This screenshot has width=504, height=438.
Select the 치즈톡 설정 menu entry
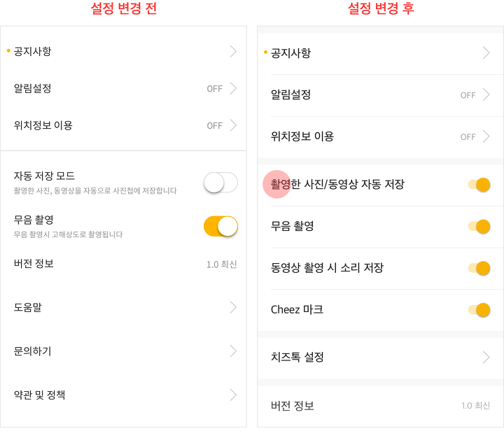381,358
